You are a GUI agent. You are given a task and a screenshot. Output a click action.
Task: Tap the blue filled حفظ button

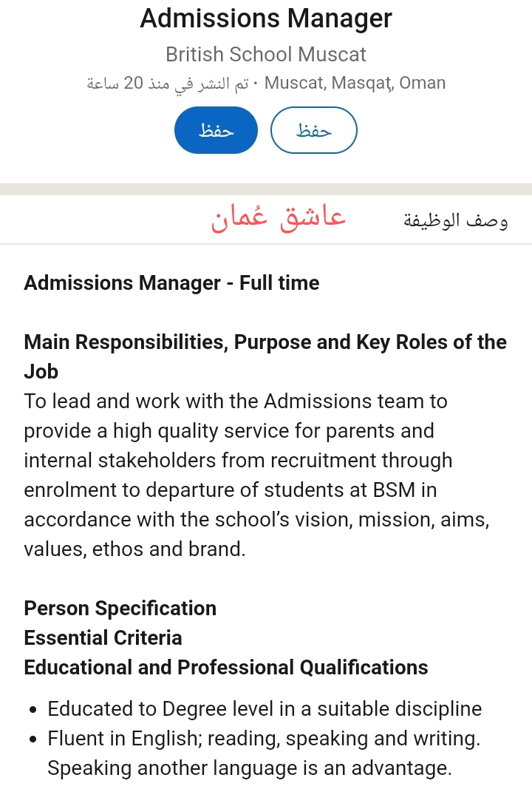[216, 130]
